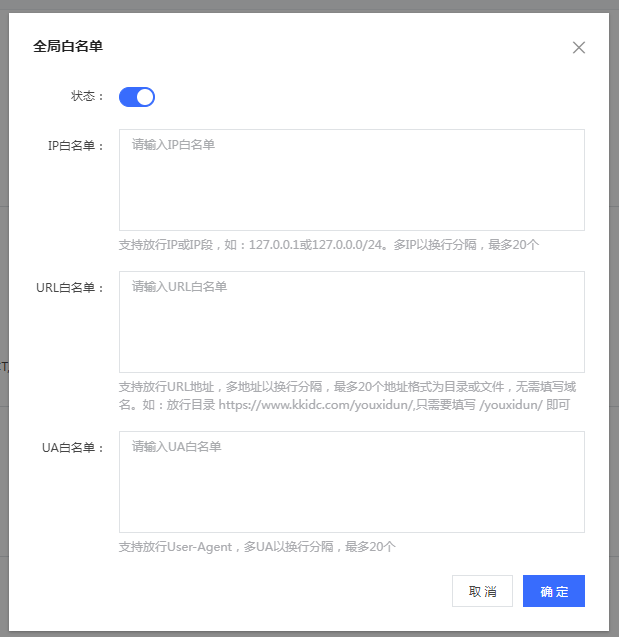Viewport: 619px width, 637px height.
Task: Close the 全局白名单 dialog with the X icon
Action: point(578,47)
